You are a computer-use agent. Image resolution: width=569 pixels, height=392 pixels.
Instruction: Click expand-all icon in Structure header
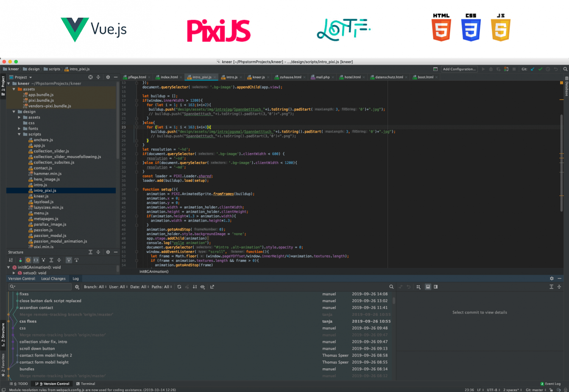click(90, 252)
